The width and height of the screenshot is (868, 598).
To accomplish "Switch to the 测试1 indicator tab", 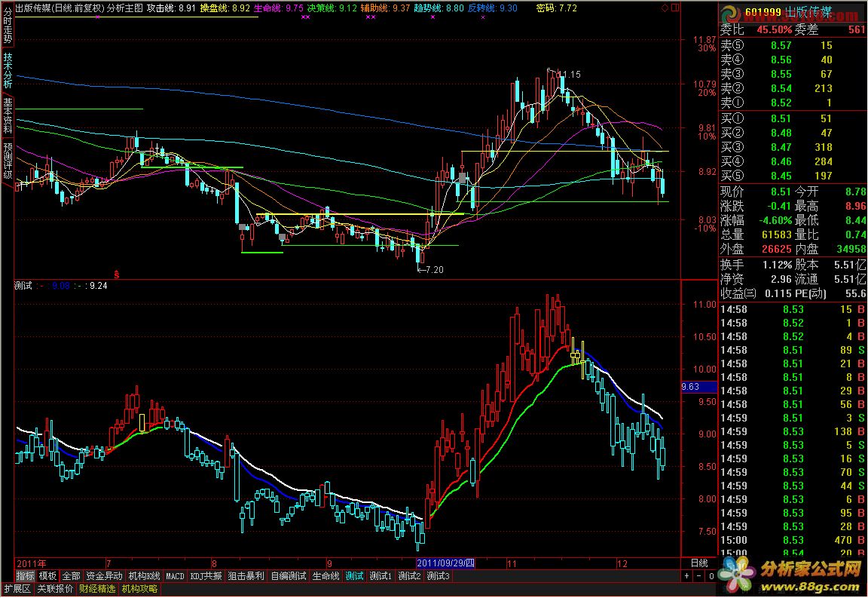I will tap(381, 576).
